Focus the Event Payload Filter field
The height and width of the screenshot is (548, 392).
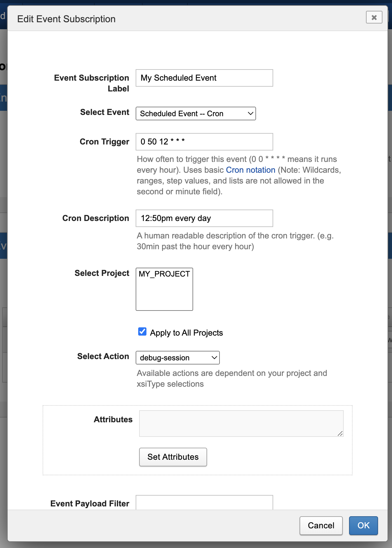[204, 503]
